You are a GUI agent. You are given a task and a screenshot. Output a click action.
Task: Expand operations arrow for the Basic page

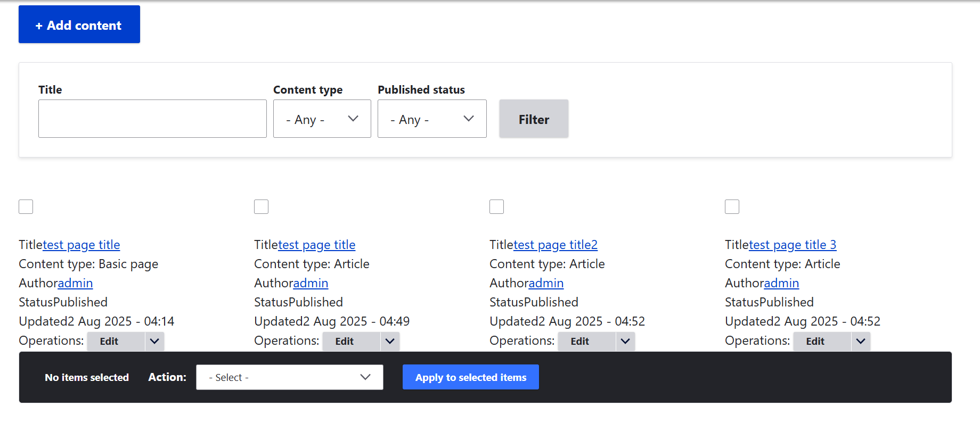154,342
